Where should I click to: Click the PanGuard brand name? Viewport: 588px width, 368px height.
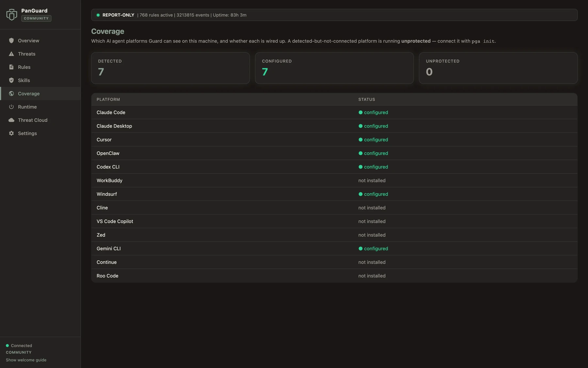coord(34,11)
